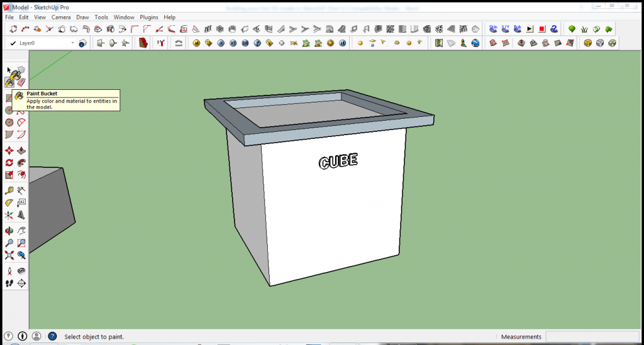This screenshot has height=345, width=644.
Task: Open the Layer0 dropdown
Action: coord(73,43)
